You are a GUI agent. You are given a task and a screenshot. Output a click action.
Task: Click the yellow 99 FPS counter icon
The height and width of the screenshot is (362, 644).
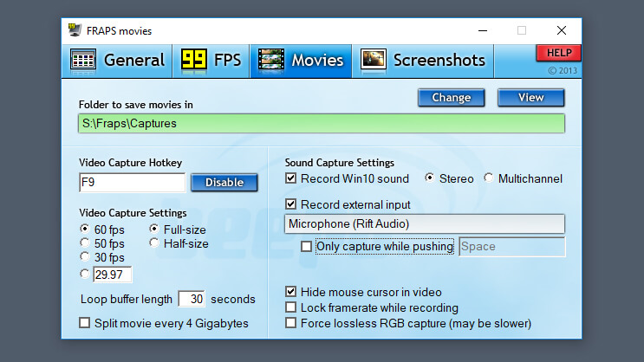click(194, 60)
